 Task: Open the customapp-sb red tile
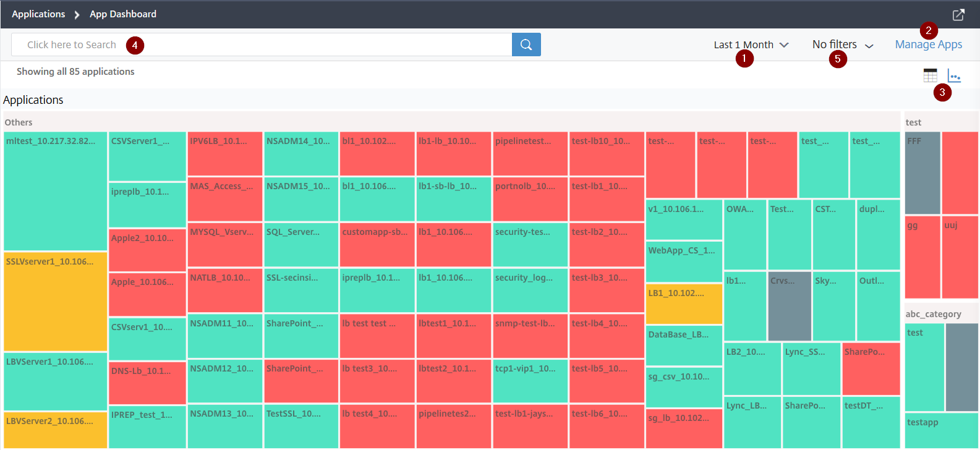click(x=377, y=245)
